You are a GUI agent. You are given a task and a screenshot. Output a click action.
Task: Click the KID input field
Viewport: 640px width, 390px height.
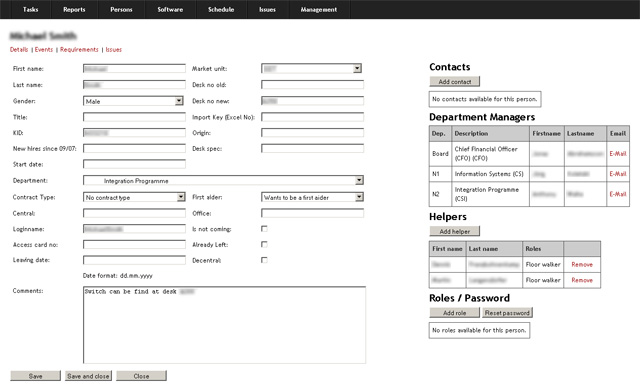[x=134, y=133]
